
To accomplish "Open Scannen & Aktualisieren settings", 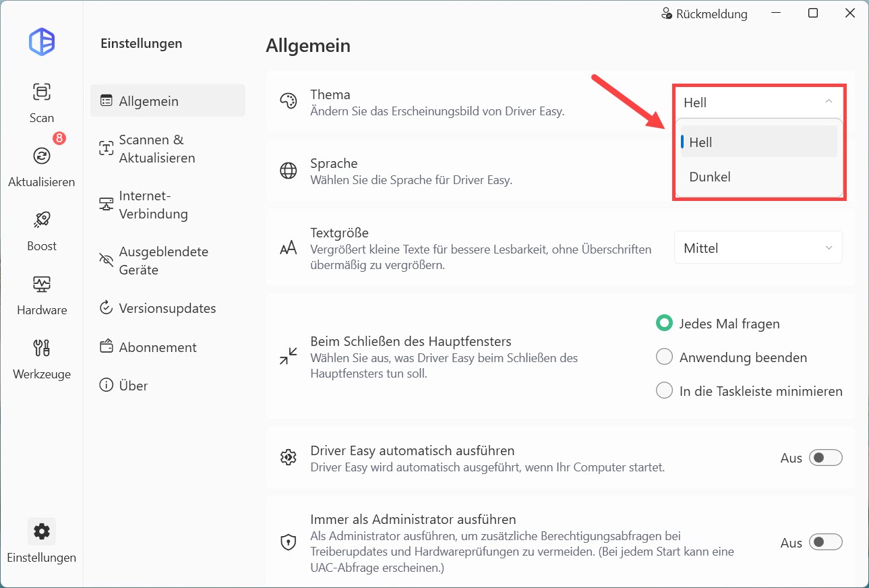I will click(168, 149).
